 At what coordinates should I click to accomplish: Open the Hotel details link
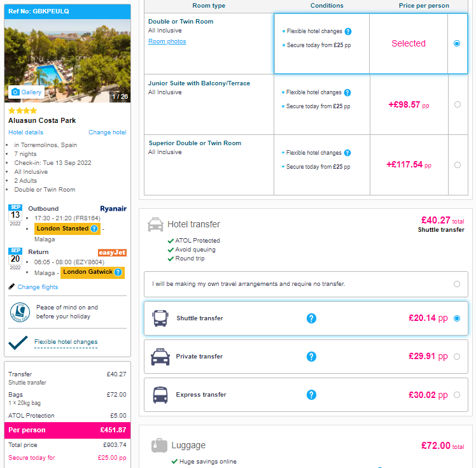pos(26,132)
